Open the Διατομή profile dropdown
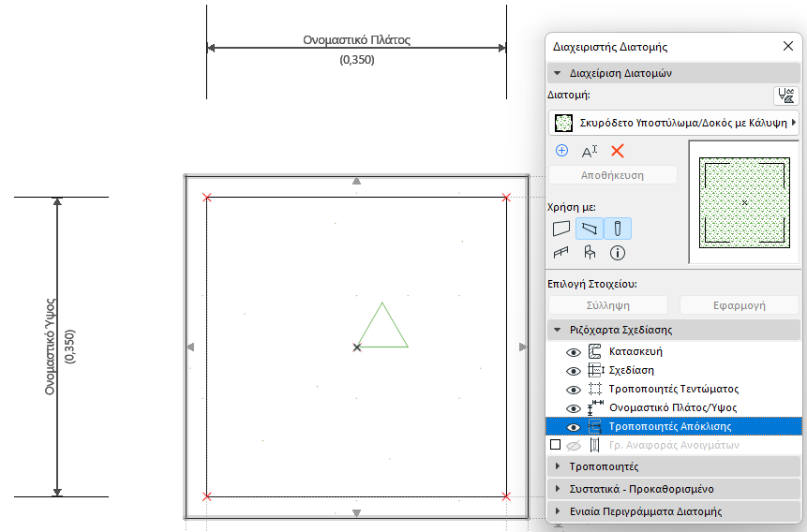Viewport: 807px width, 532px height. (x=674, y=123)
